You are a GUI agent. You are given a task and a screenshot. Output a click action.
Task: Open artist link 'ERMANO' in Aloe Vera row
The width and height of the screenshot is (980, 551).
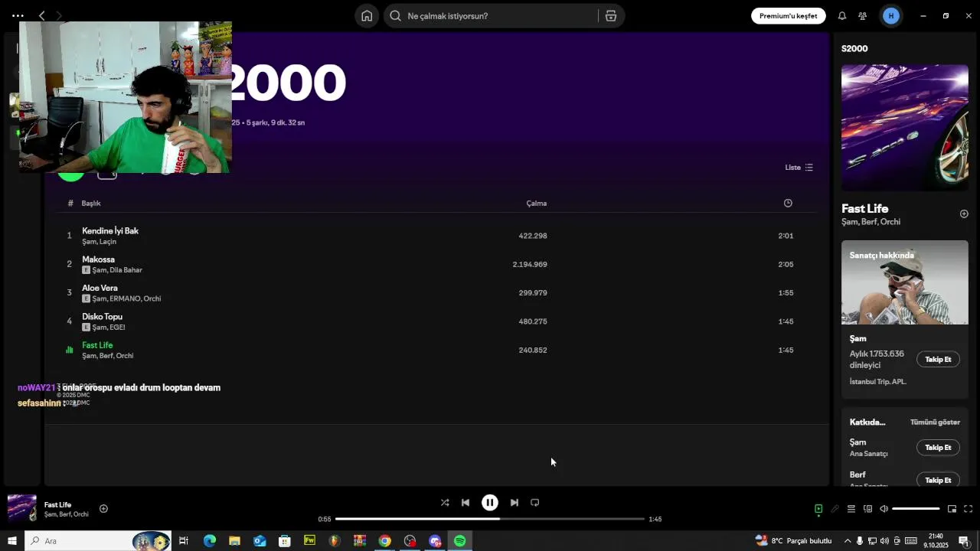124,298
